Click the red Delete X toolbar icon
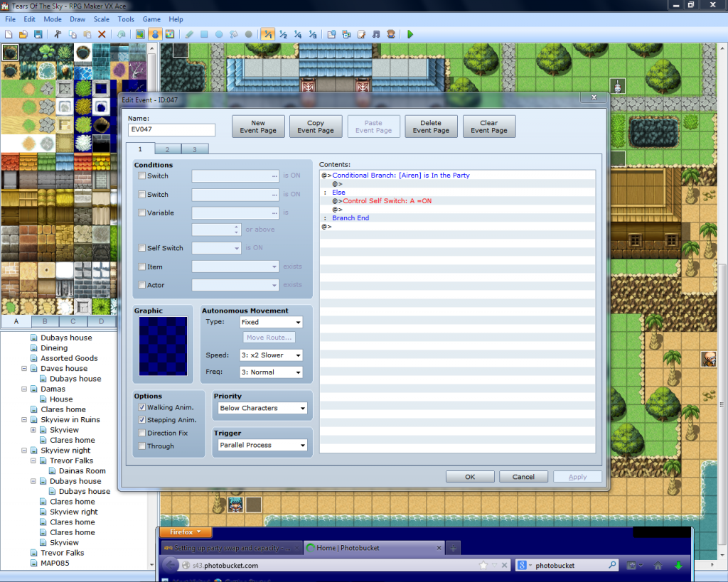The image size is (728, 582). (102, 34)
